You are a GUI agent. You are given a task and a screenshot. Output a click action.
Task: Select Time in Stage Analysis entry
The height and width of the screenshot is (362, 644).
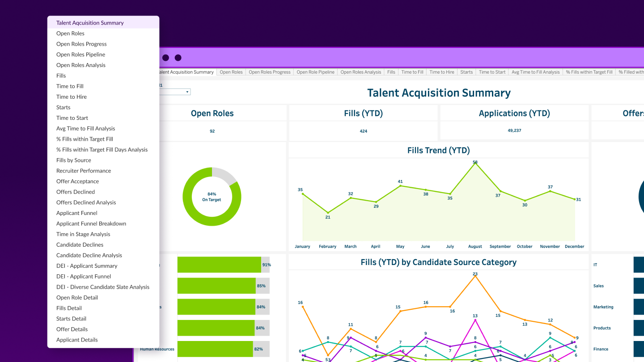point(83,234)
